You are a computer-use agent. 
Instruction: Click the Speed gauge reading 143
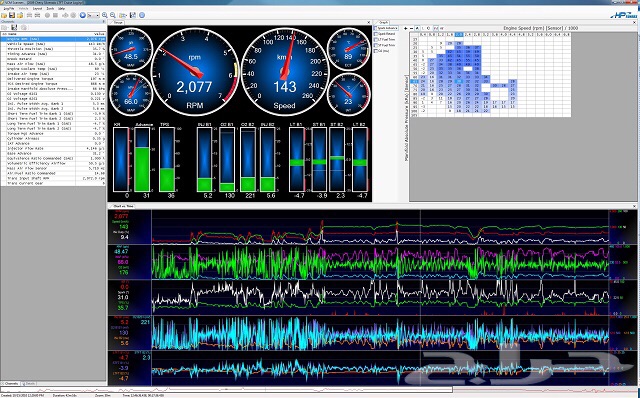[284, 72]
